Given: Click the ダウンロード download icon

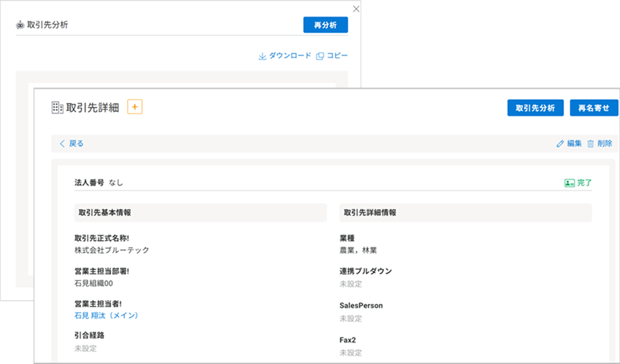Looking at the screenshot, I should point(262,56).
